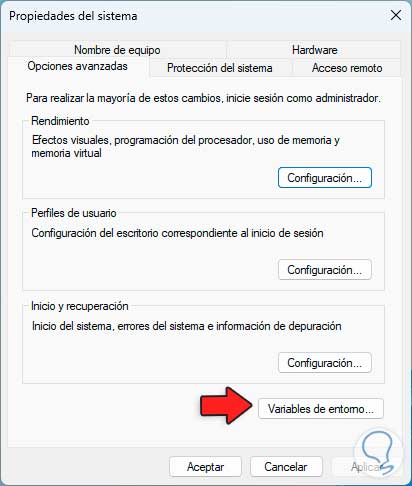
Task: Click the Solvetic watermark logo
Action: [x=379, y=453]
